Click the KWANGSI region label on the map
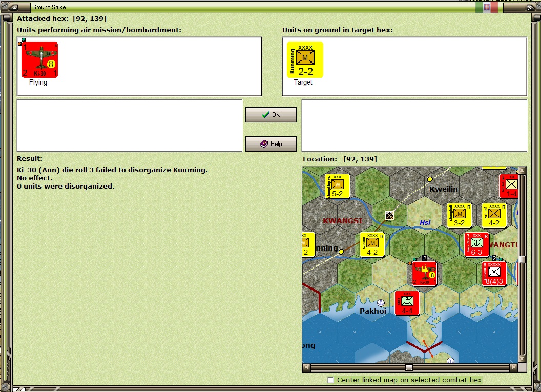Screen dimensions: 541x392 point(343,221)
